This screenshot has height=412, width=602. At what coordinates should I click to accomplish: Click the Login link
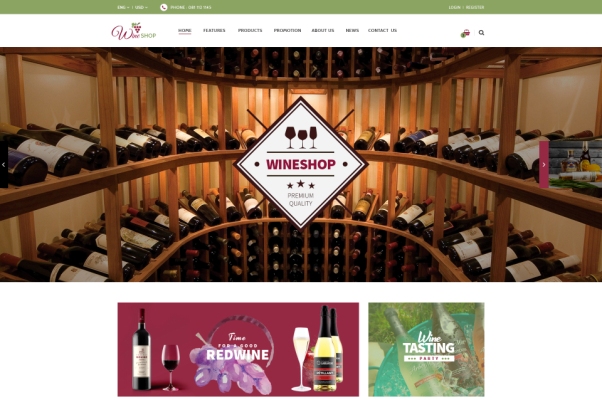point(455,7)
